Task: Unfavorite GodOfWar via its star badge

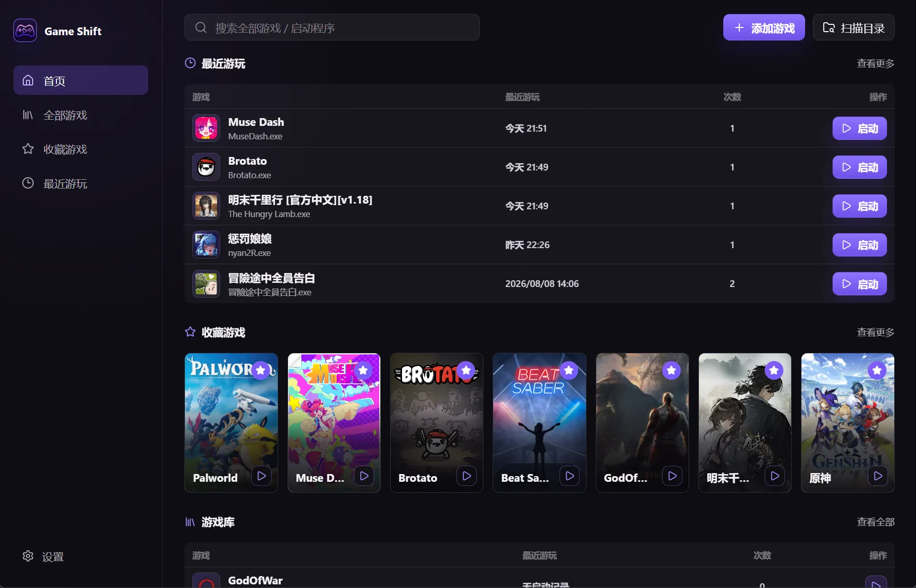Action: point(671,370)
